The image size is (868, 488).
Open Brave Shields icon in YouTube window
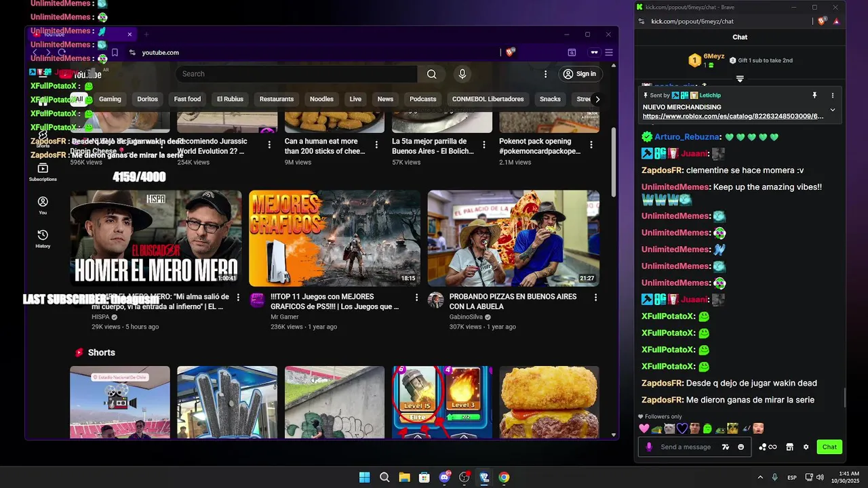[510, 52]
